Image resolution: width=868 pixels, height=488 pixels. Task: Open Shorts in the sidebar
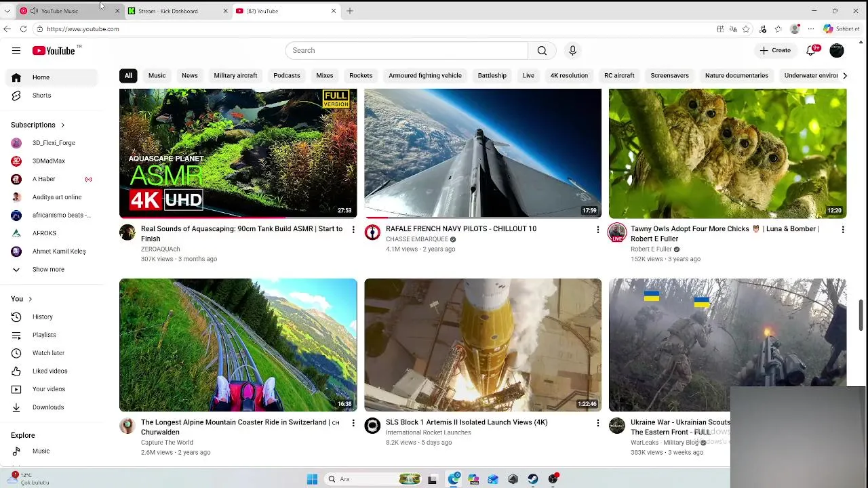[53, 96]
